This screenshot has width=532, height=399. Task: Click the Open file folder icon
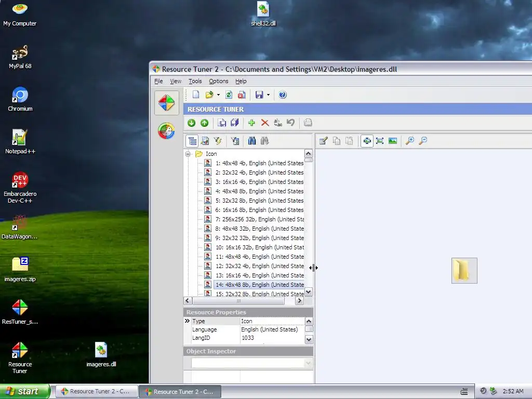209,95
